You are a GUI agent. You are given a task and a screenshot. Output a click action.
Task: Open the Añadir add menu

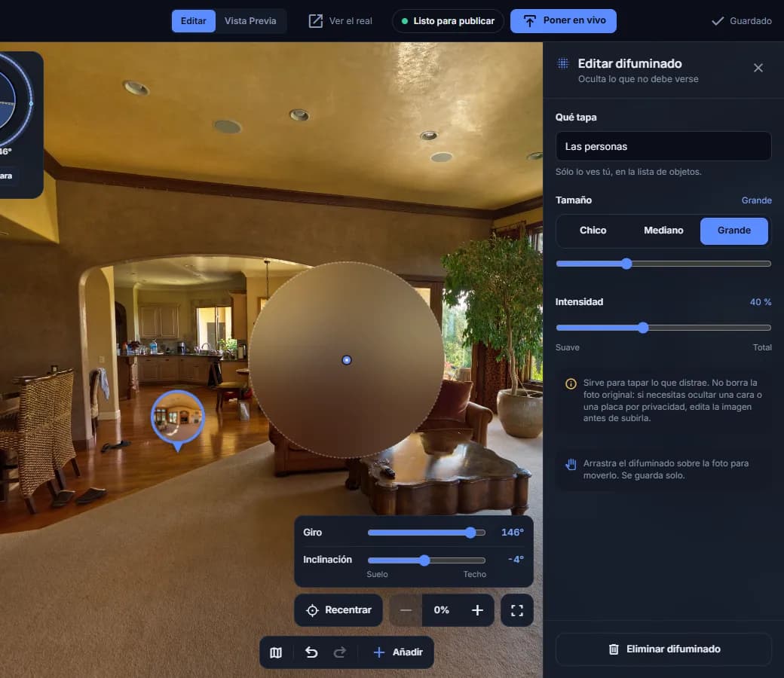click(398, 652)
